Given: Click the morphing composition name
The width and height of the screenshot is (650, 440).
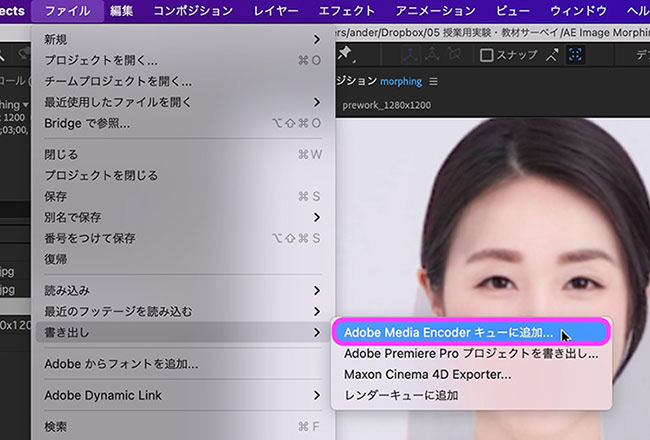Looking at the screenshot, I should pyautogui.click(x=401, y=81).
